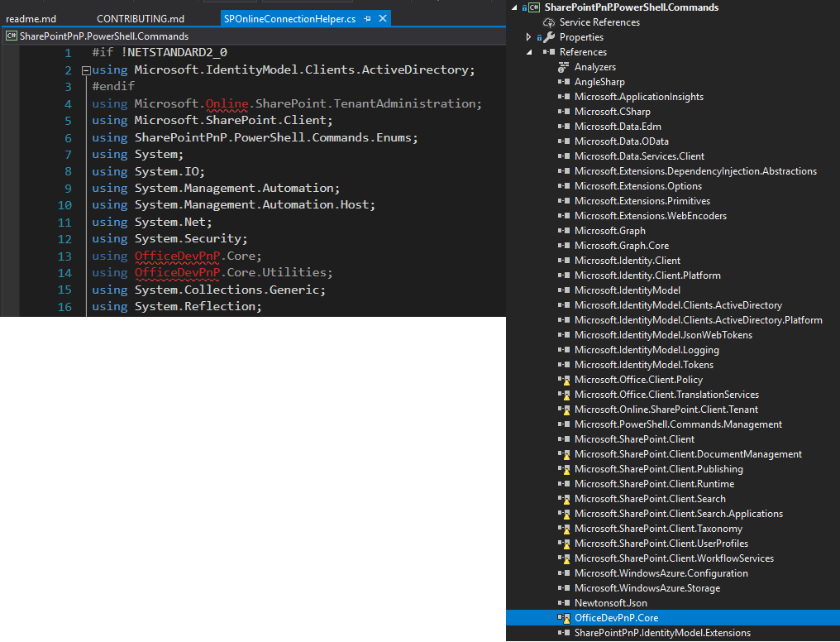Click the Properties wrench icon
This screenshot has height=642, width=840.
[549, 37]
